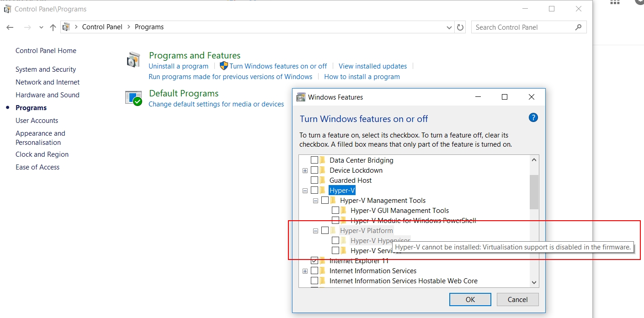Image resolution: width=644 pixels, height=318 pixels.
Task: Click the features list scroll-up arrow
Action: 534,160
